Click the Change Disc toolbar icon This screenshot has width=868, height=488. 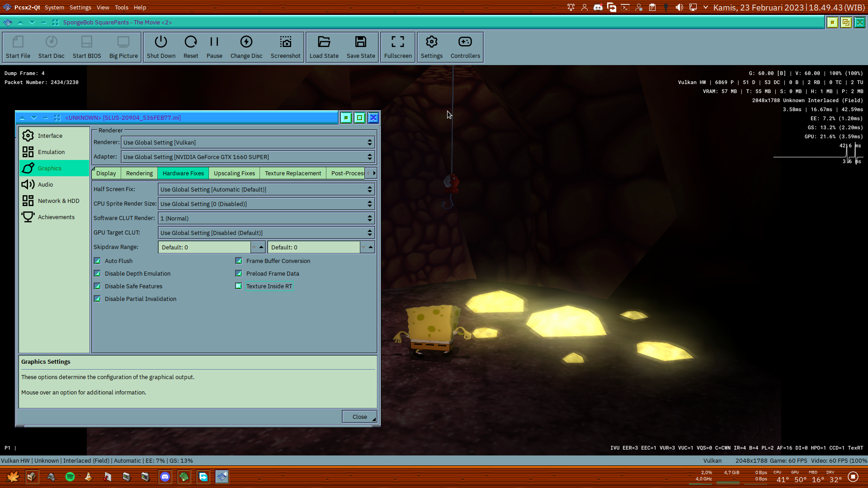(246, 47)
